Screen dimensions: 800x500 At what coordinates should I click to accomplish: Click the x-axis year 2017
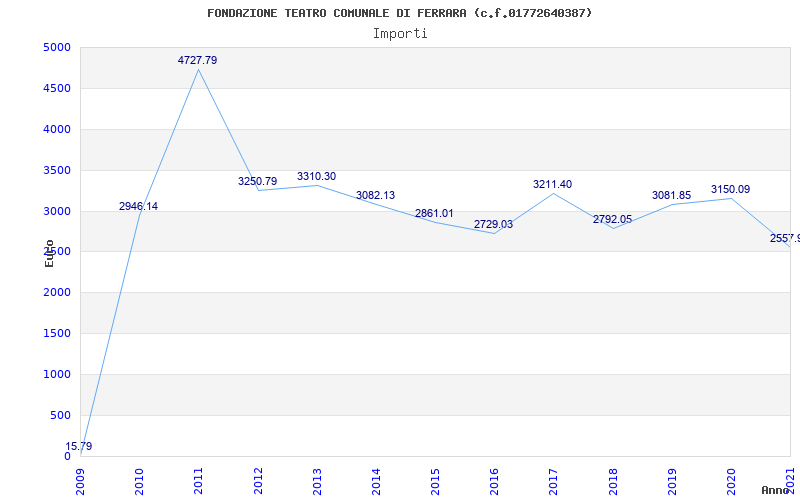click(554, 481)
